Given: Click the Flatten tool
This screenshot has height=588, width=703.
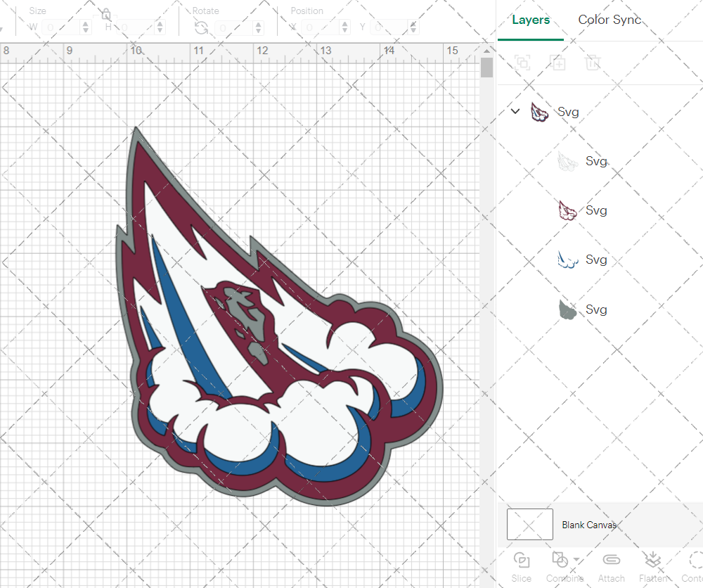Looking at the screenshot, I should pos(653,567).
